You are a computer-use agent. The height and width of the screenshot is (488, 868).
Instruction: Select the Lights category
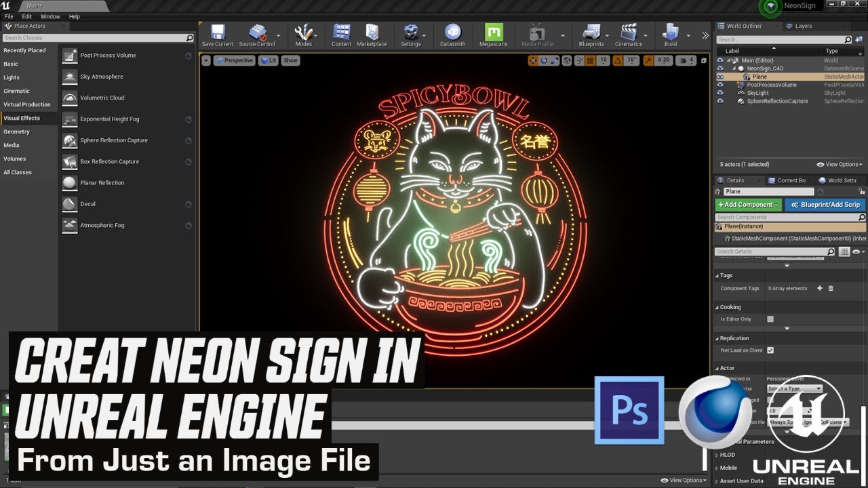pos(12,77)
